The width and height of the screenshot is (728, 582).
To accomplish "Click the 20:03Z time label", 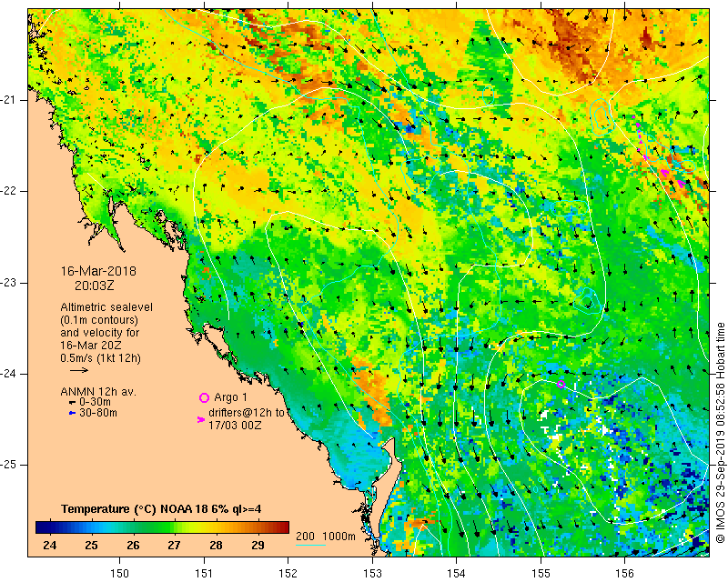I will [95, 286].
